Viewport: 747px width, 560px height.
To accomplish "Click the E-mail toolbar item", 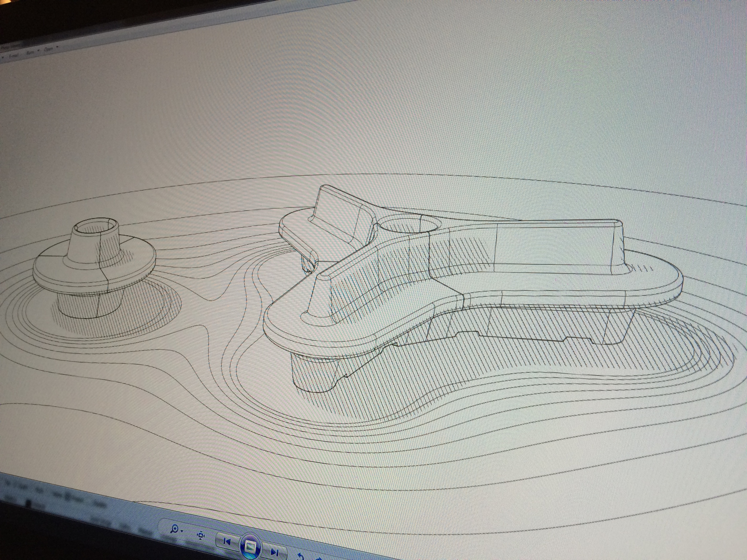I will pos(14,56).
